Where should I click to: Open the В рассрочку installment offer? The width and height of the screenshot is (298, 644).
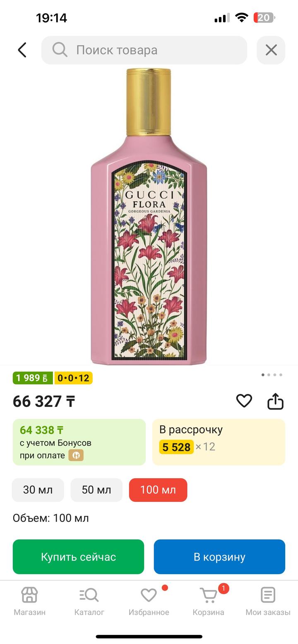point(219,442)
